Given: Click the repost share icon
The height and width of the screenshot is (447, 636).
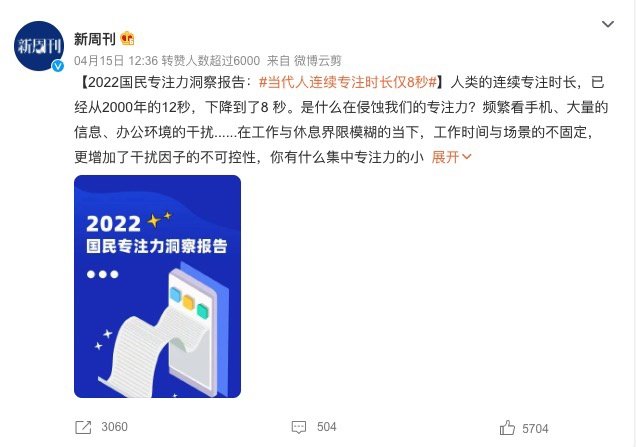Looking at the screenshot, I should [83, 427].
